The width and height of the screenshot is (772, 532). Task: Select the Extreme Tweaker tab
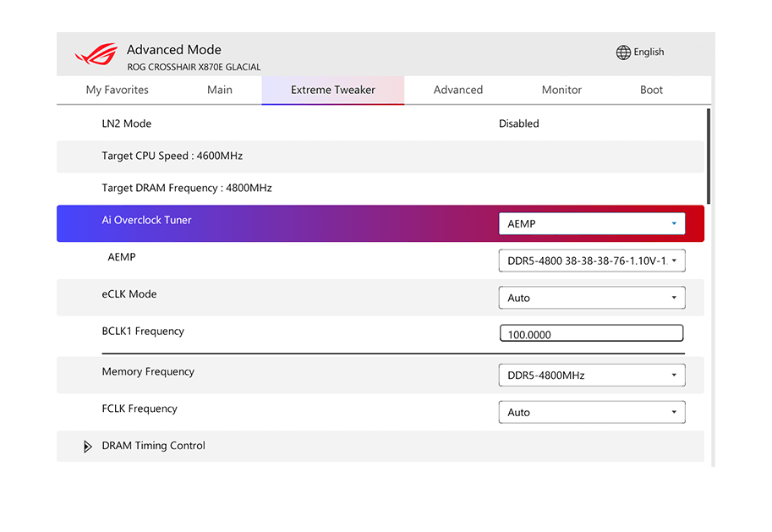point(333,90)
